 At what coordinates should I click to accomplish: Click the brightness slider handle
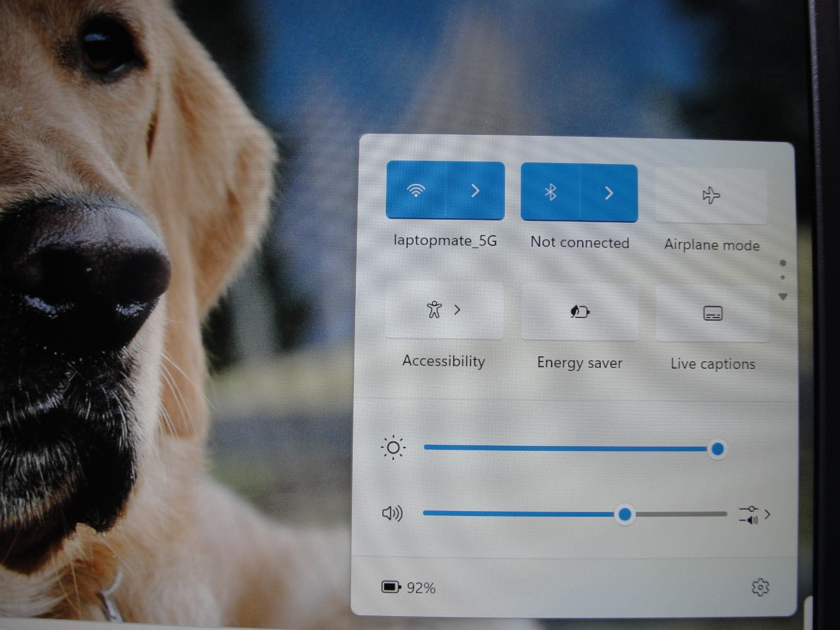(718, 449)
